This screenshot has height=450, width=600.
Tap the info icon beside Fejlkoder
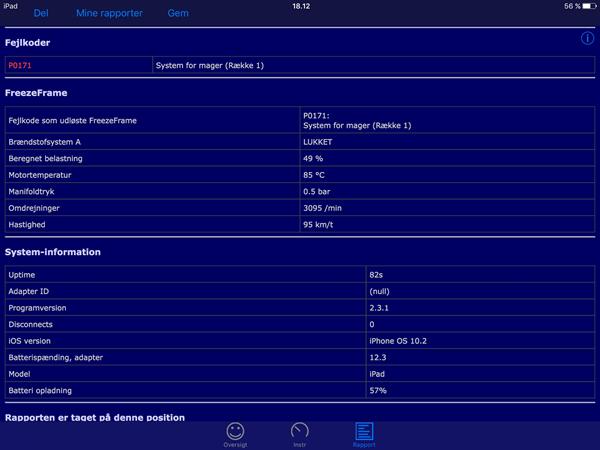pos(587,38)
